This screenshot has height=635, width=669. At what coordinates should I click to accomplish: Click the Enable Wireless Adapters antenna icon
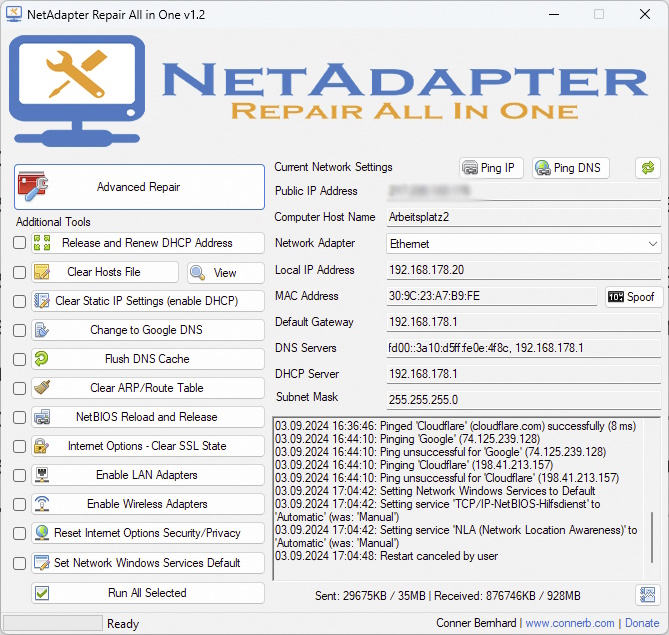[x=42, y=504]
